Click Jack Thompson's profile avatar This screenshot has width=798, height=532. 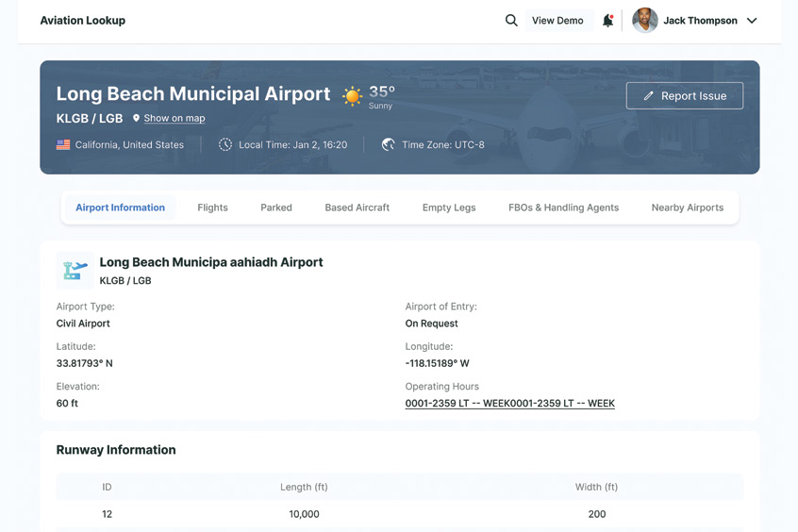[645, 20]
